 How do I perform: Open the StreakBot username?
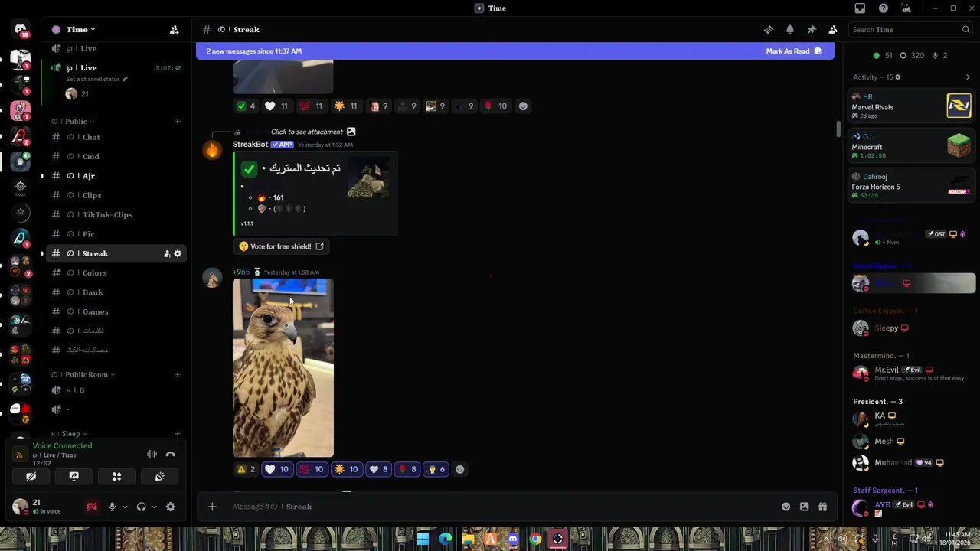click(x=250, y=145)
